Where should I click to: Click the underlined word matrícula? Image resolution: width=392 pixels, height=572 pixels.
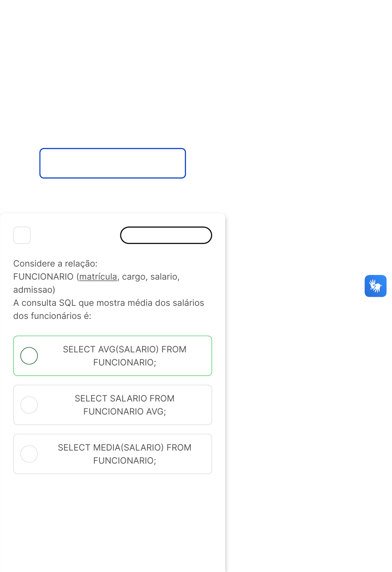tap(98, 277)
